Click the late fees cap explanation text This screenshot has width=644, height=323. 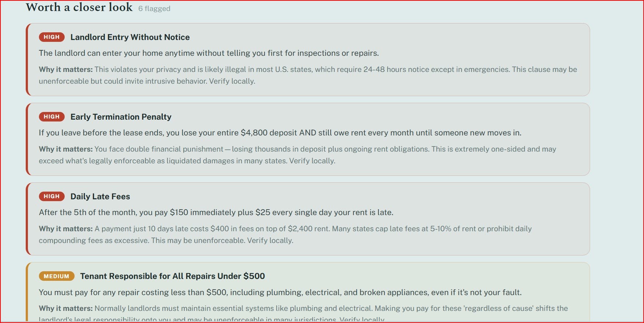tap(285, 235)
